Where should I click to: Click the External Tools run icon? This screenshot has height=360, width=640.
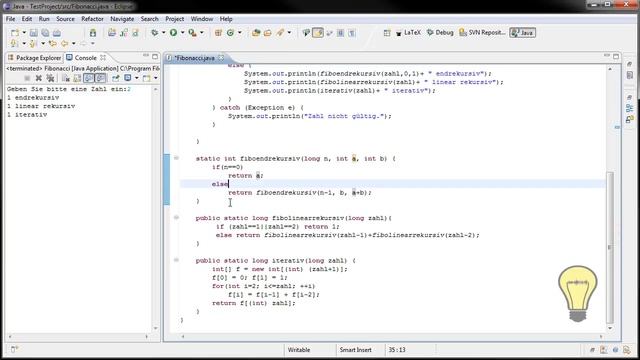[193, 33]
